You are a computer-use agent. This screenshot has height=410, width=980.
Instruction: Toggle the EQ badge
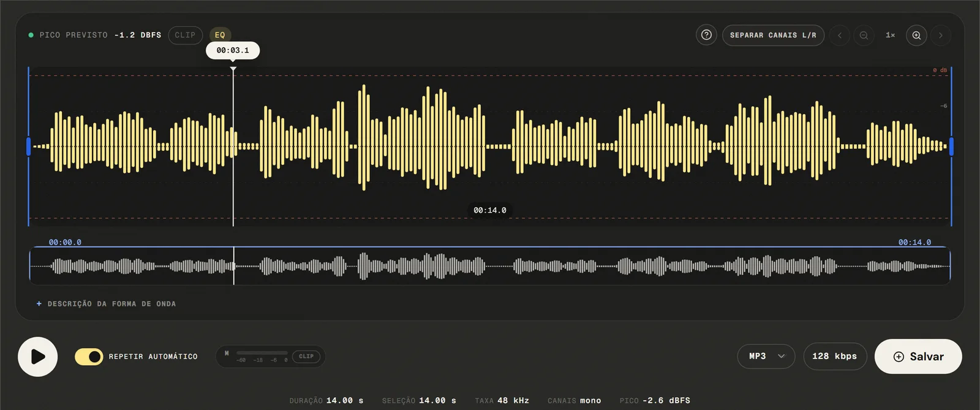(220, 35)
